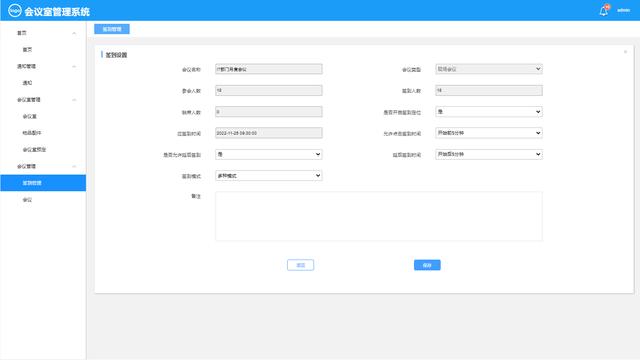
Task: Click the 会议室管理系统 title text
Action: point(57,11)
